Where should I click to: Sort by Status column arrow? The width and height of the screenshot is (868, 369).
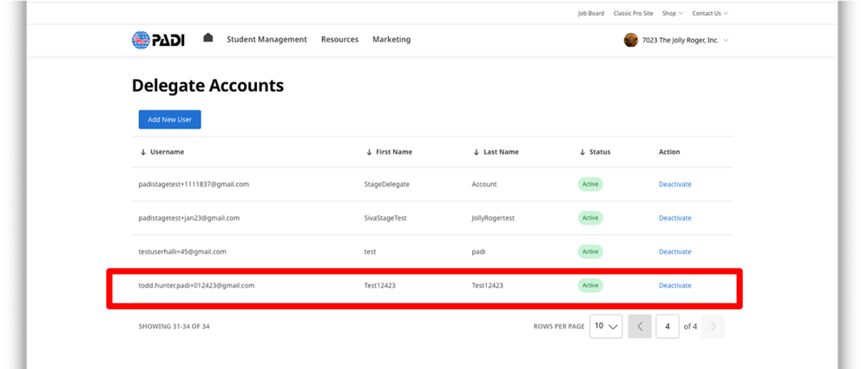coord(582,152)
